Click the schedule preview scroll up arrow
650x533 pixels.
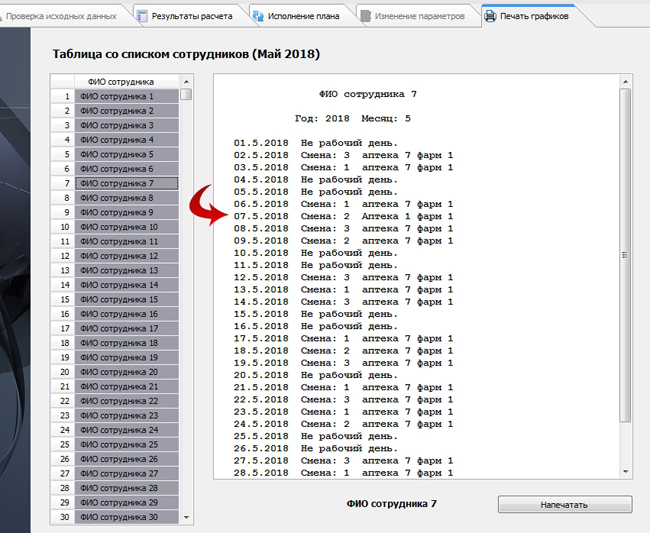click(x=625, y=82)
